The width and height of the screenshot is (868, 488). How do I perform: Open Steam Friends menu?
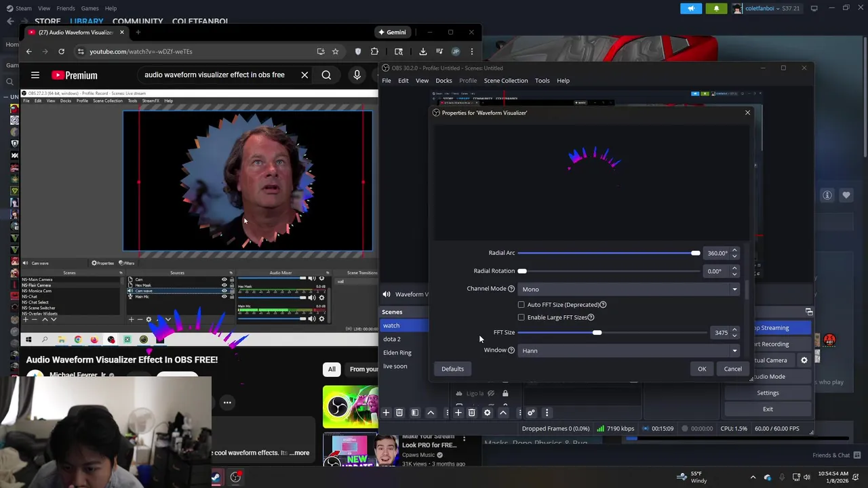[x=66, y=8]
